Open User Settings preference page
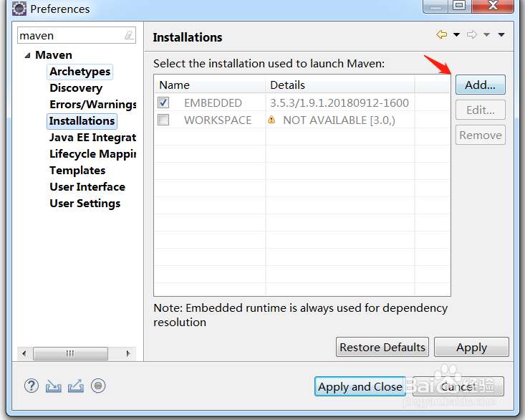The image size is (525, 420). coord(85,204)
